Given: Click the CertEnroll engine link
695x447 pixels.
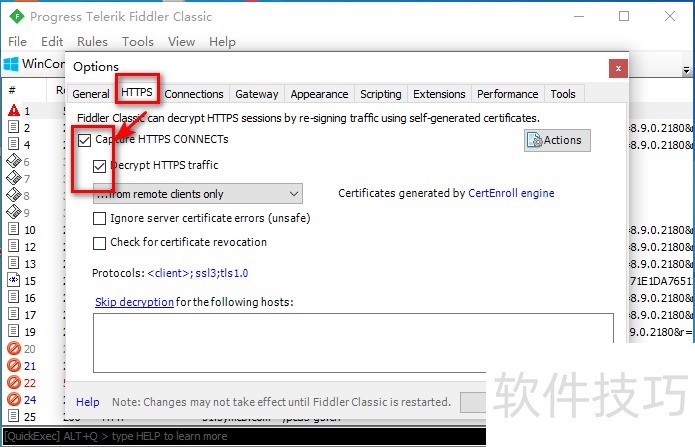Looking at the screenshot, I should pyautogui.click(x=511, y=193).
